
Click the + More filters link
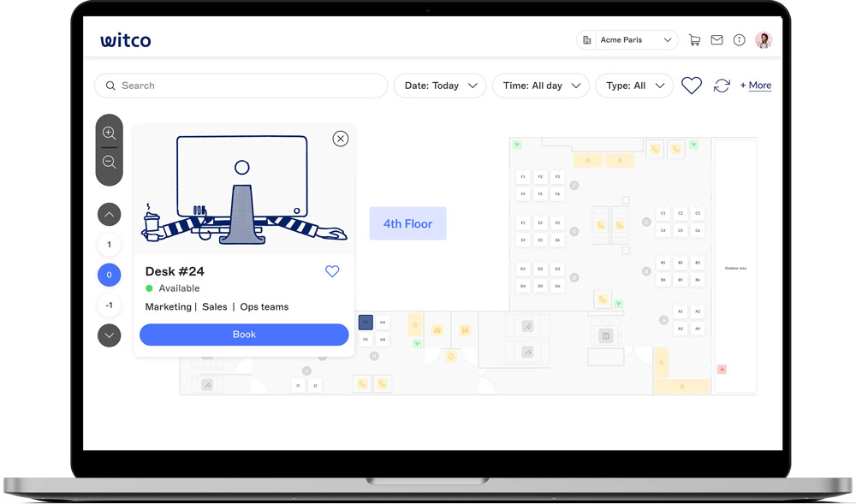(755, 86)
